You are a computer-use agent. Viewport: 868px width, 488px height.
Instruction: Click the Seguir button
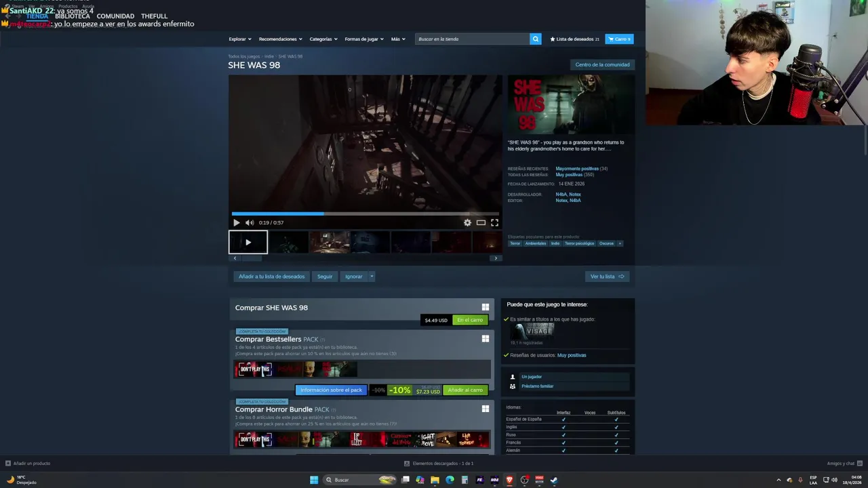(325, 277)
